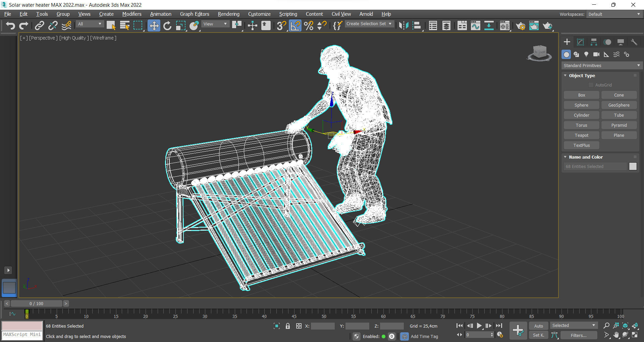This screenshot has height=342, width=644.
Task: Activate the Select and Scale tool
Action: point(181,25)
